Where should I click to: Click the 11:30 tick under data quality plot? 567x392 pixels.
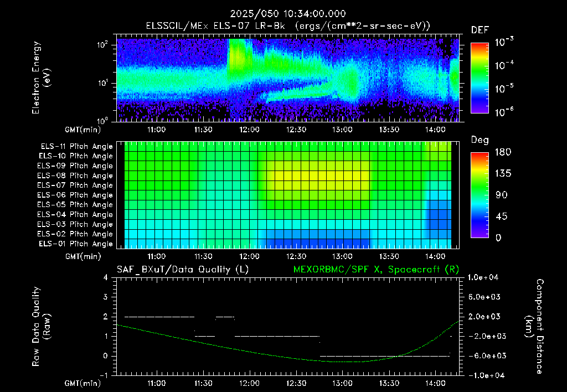203,383
